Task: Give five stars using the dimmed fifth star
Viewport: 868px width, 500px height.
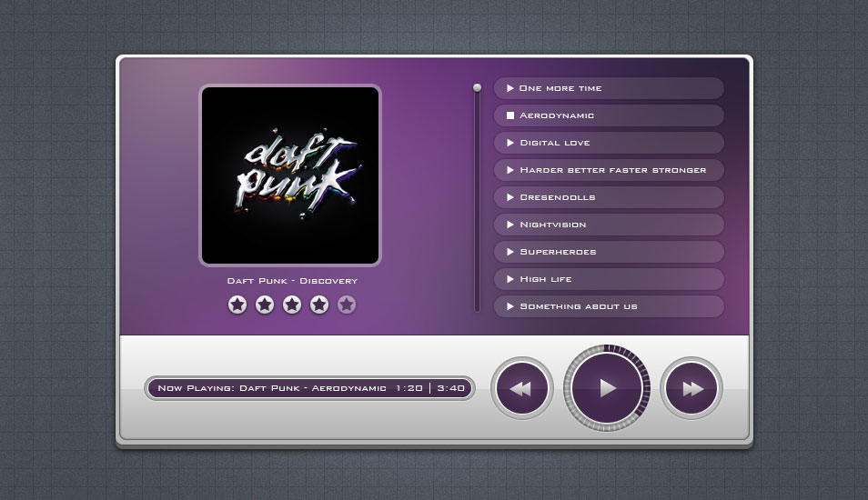Action: pos(347,305)
